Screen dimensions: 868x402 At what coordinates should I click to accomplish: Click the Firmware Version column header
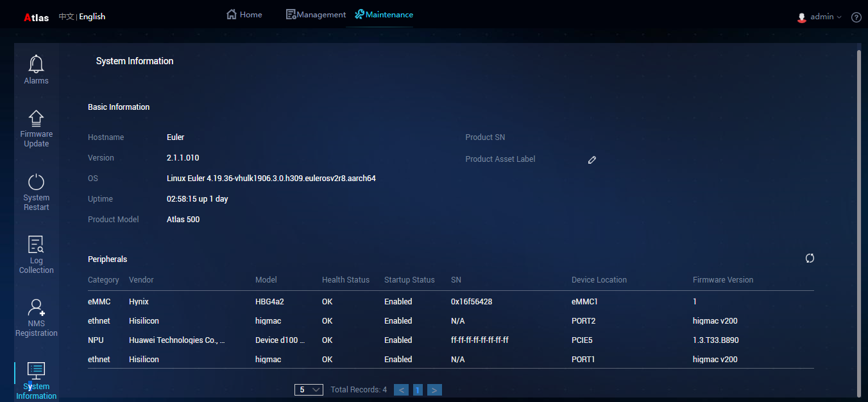click(x=723, y=280)
